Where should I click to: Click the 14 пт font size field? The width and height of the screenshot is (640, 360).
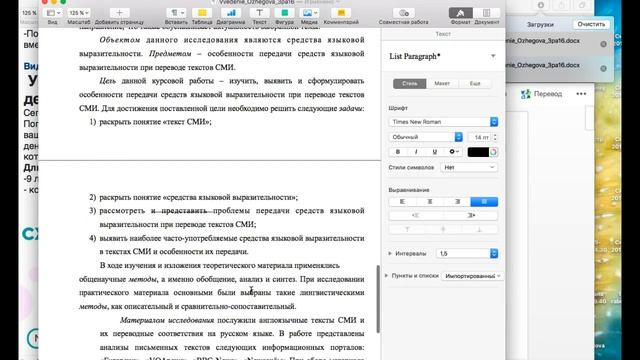coord(480,137)
